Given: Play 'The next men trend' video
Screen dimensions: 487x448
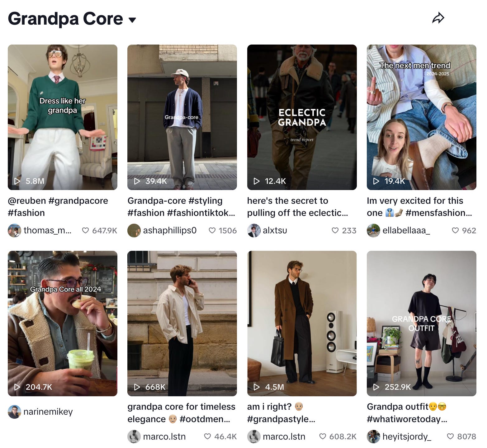Looking at the screenshot, I should pyautogui.click(x=421, y=117).
